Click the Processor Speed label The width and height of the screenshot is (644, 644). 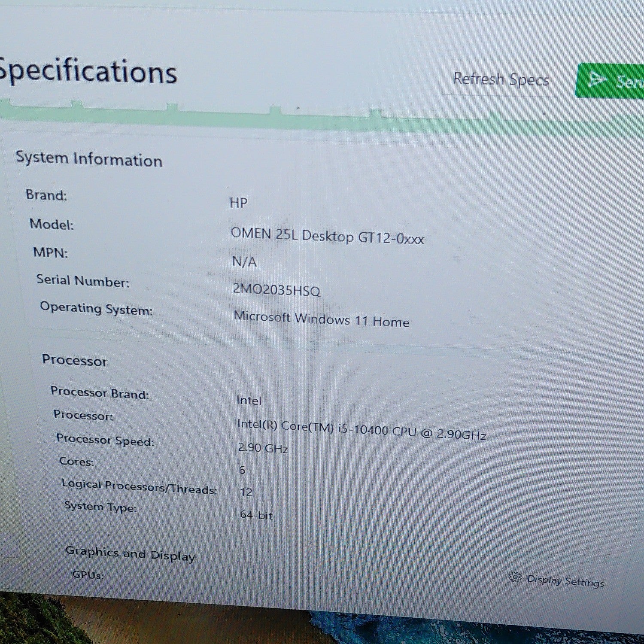pos(105,440)
